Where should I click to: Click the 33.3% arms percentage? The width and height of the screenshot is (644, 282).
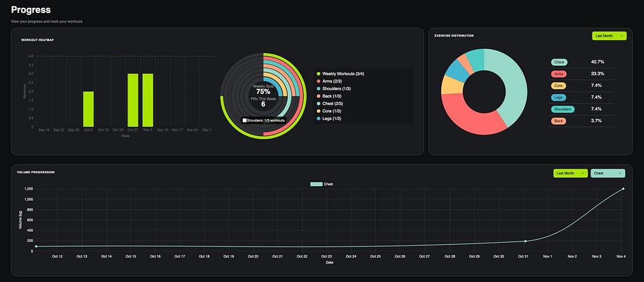[x=597, y=73]
